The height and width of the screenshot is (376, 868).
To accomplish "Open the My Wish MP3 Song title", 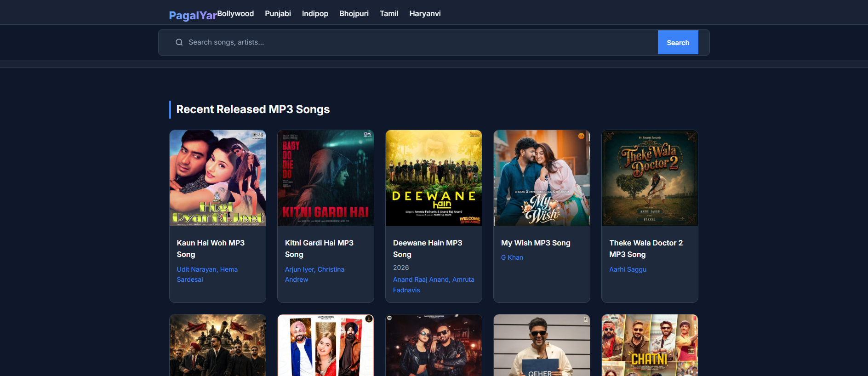I will (x=536, y=243).
